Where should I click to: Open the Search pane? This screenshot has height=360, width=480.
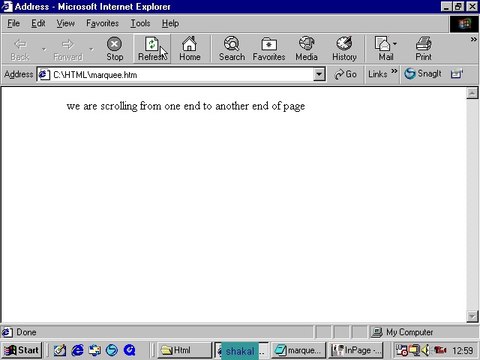(x=232, y=49)
